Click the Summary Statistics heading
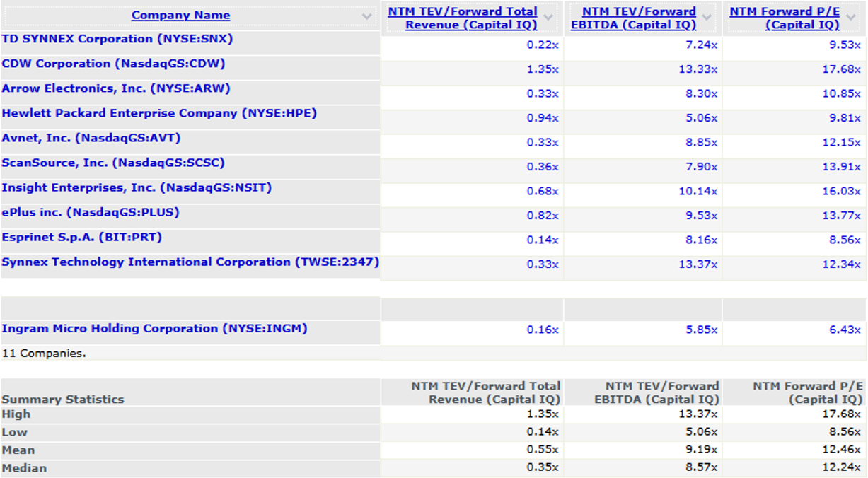The height and width of the screenshot is (478, 868). click(x=63, y=400)
